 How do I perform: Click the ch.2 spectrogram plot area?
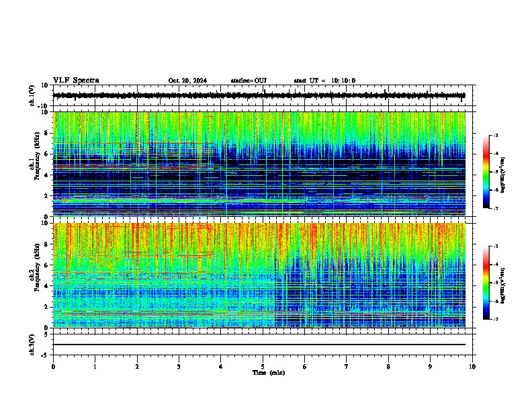tap(259, 275)
